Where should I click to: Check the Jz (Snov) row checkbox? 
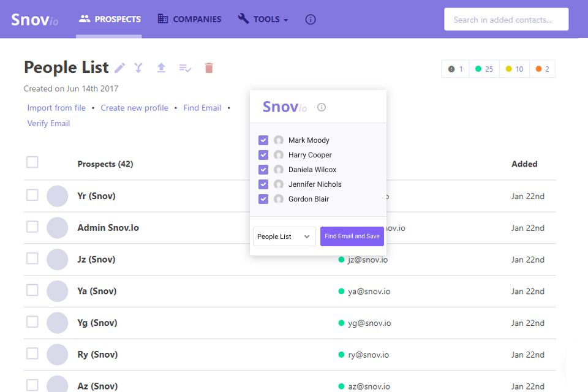32,258
